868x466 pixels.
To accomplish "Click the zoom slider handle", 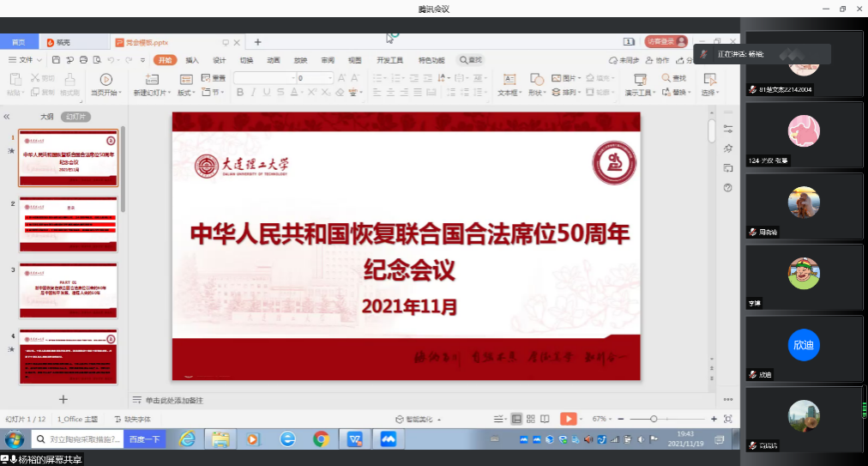I will coord(654,419).
